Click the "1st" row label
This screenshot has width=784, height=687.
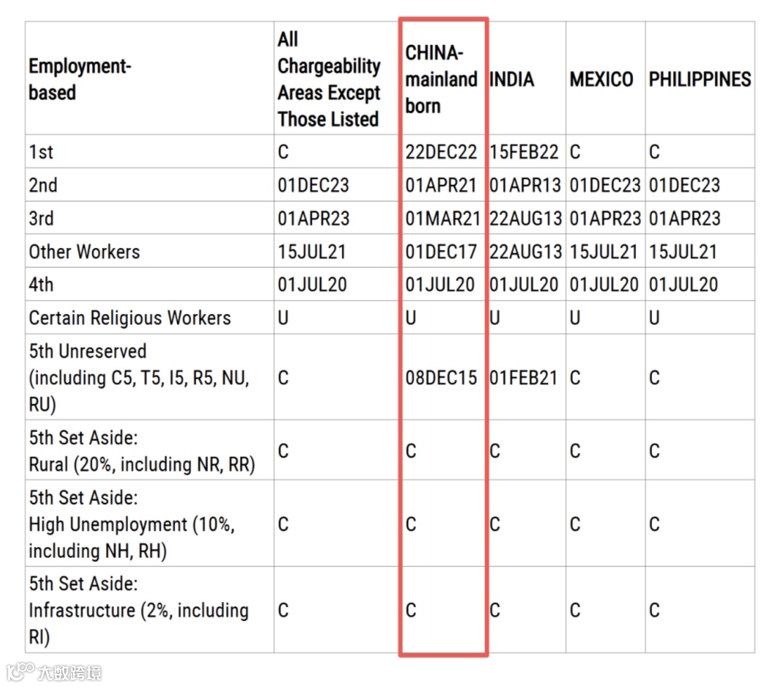41,152
